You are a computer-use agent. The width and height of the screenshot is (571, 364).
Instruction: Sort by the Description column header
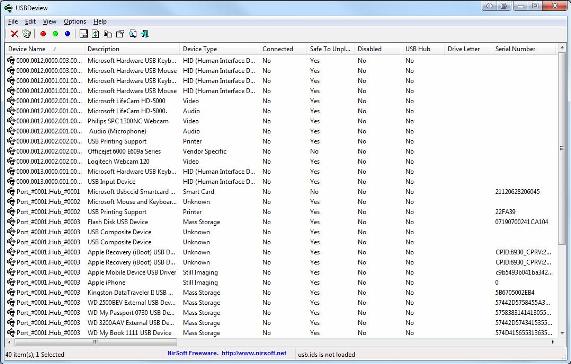[132, 49]
